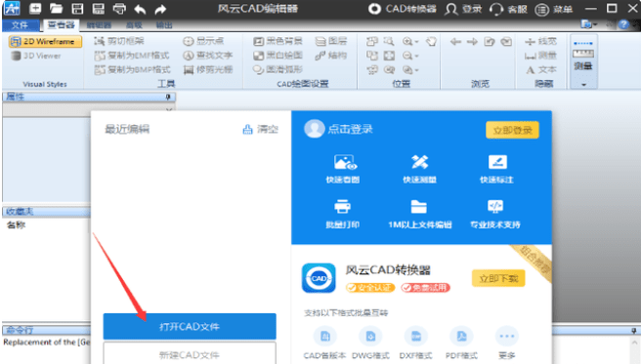
Task: Click 清空 to clear recent edits
Action: (261, 130)
